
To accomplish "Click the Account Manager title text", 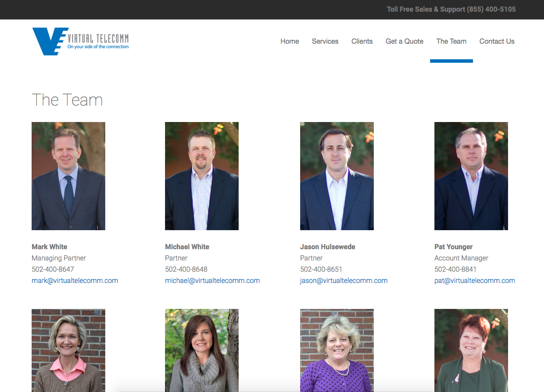I will click(x=461, y=258).
